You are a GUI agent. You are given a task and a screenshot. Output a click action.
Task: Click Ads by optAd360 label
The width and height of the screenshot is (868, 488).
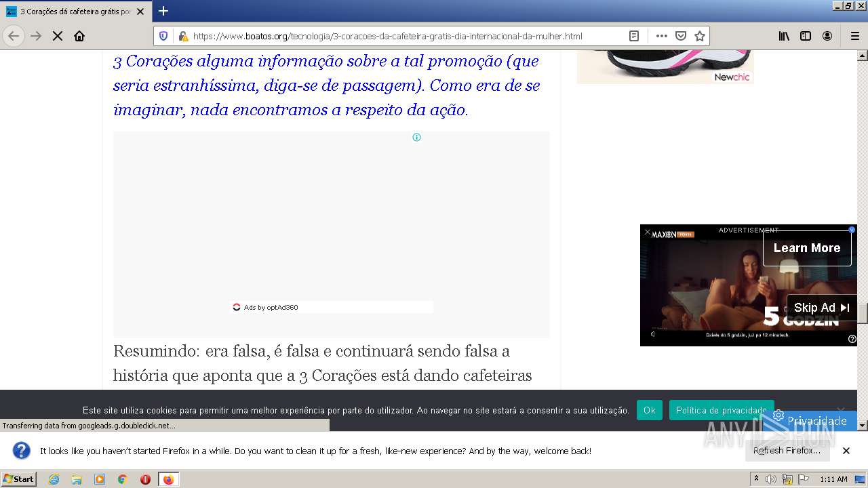coord(271,307)
